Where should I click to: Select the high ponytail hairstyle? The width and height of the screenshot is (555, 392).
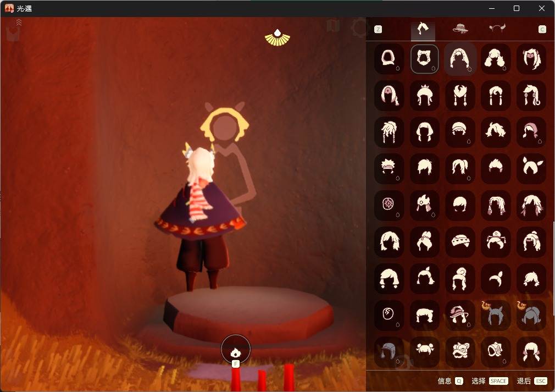tap(460, 168)
